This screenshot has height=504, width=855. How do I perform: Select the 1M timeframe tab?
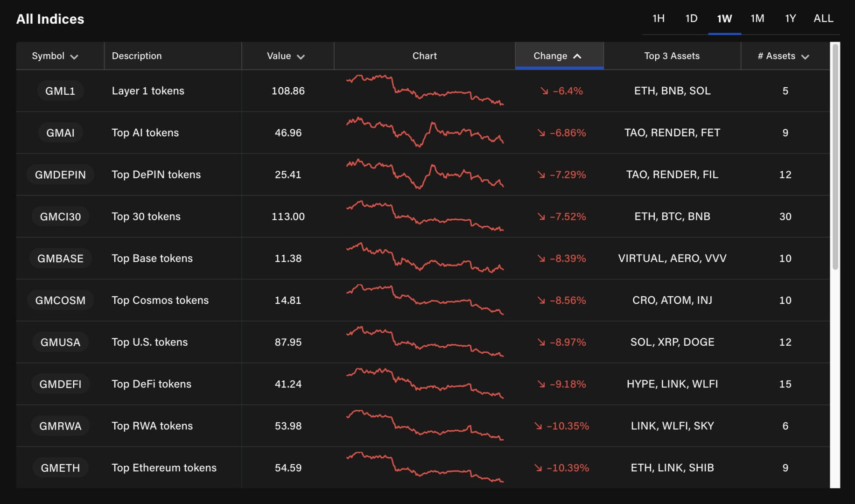tap(757, 19)
